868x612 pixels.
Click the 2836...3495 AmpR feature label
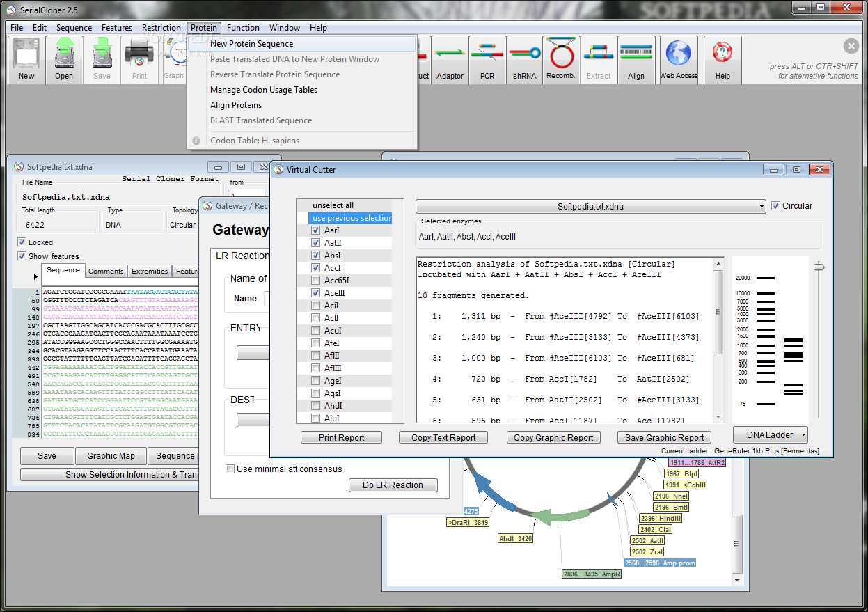point(591,574)
